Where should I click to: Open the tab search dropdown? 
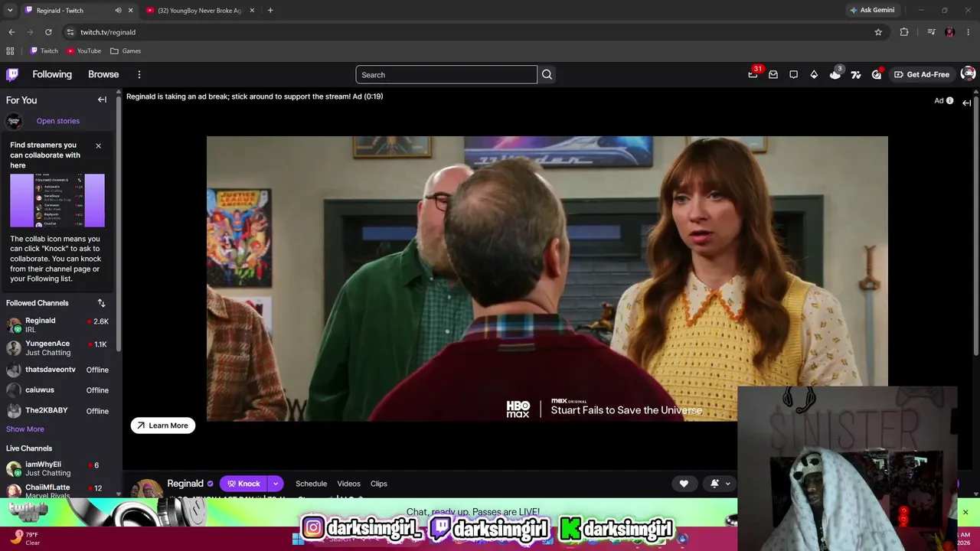click(10, 11)
